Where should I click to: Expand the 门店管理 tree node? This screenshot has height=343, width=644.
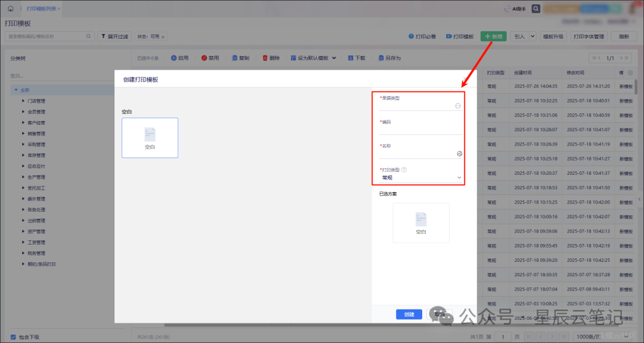(23, 101)
